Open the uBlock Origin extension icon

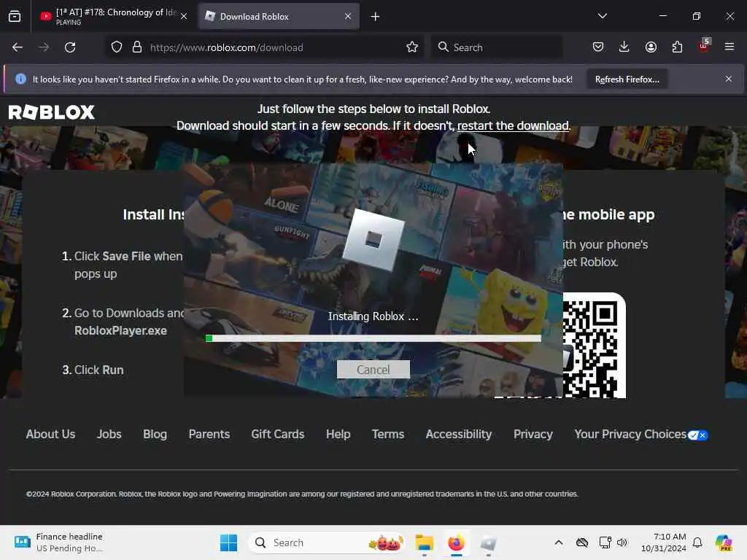704,46
